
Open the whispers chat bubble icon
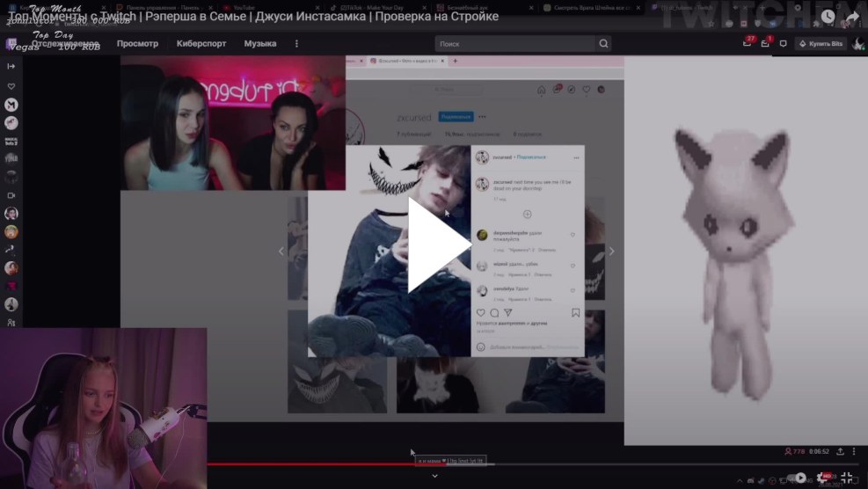[x=783, y=44]
